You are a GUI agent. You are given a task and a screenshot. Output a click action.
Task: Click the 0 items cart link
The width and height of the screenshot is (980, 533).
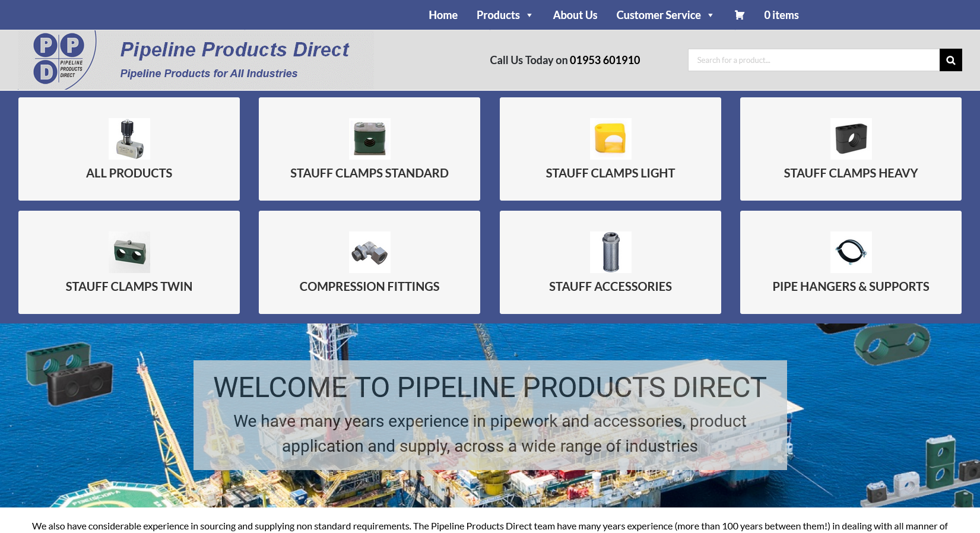coord(781,15)
